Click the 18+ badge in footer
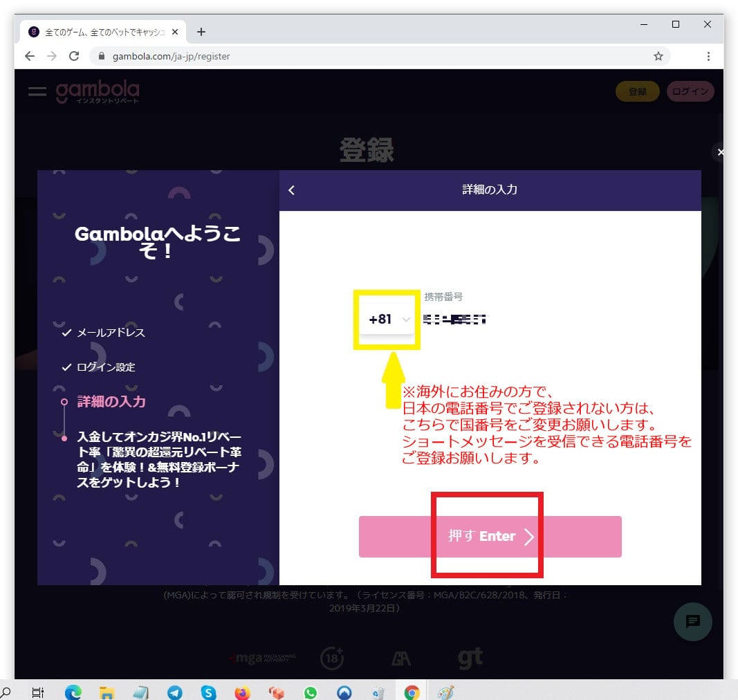This screenshot has width=738, height=700. 332,658
